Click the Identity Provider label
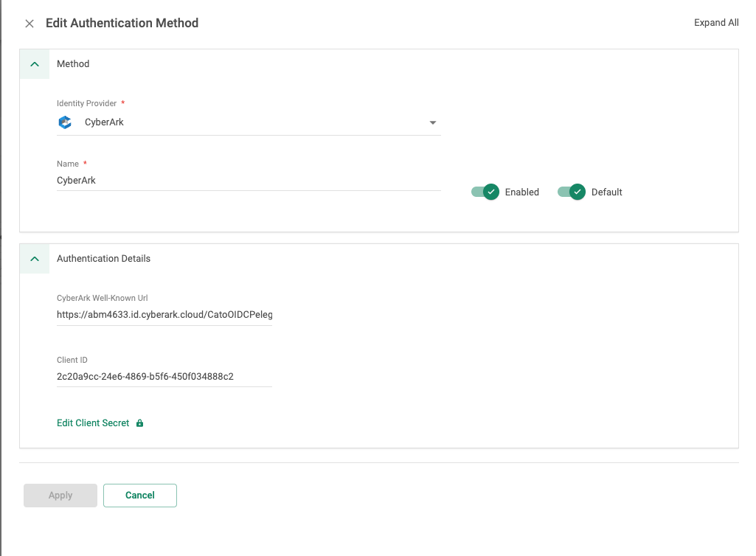The image size is (756, 556). tap(87, 103)
